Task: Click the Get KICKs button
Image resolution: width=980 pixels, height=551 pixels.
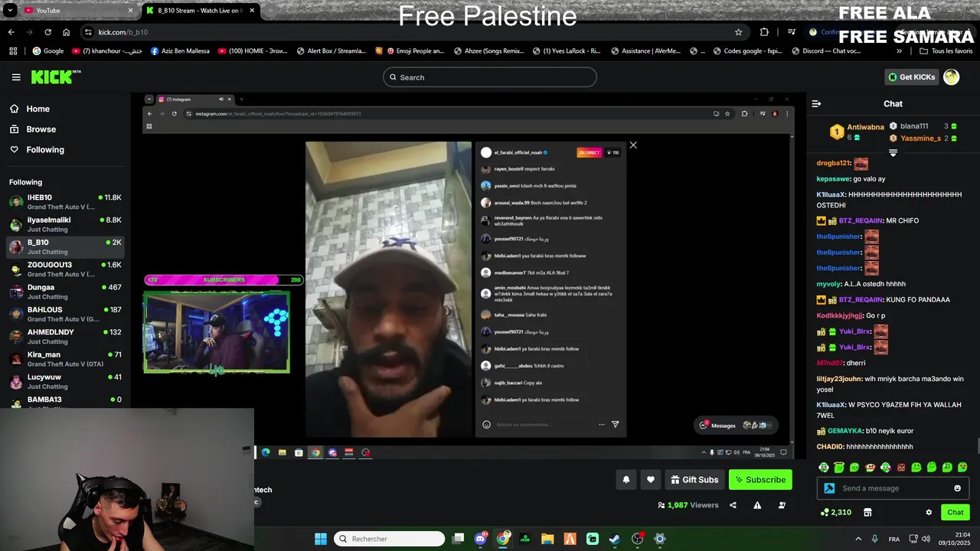Action: click(x=911, y=77)
